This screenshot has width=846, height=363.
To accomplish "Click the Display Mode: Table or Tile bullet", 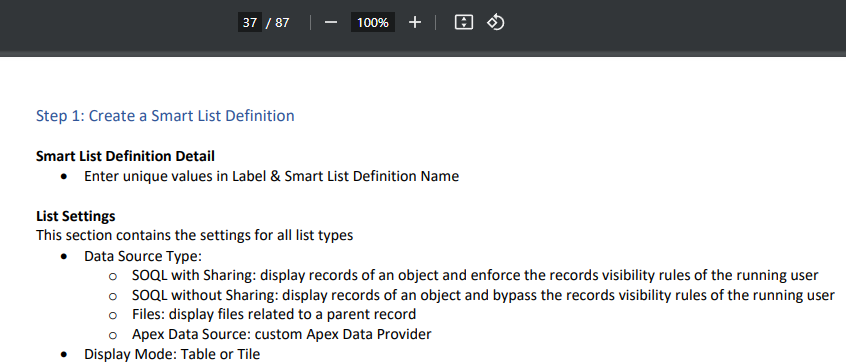I will (x=172, y=354).
